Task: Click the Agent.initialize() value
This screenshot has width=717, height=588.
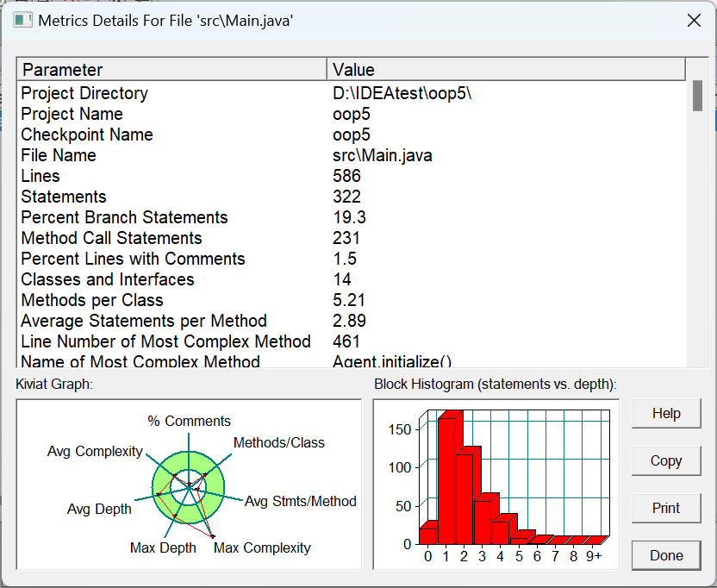Action: coord(392,361)
